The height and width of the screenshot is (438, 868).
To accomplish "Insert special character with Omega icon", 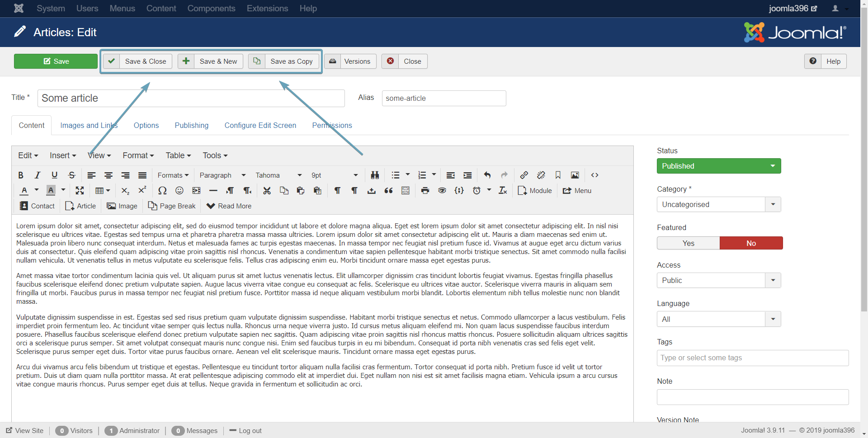I will [162, 191].
